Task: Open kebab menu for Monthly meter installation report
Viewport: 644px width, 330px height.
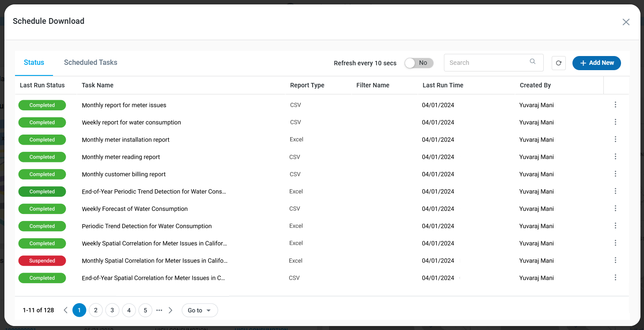Action: pyautogui.click(x=615, y=139)
